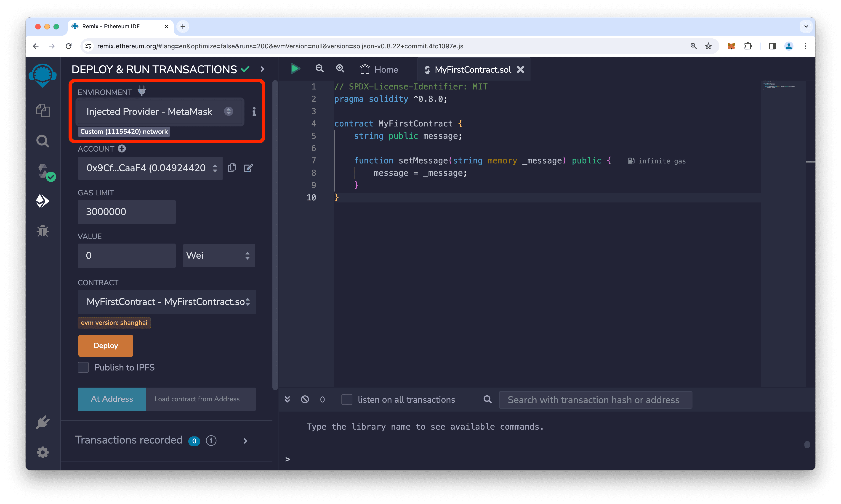
Task: Switch to the Home tab
Action: (x=378, y=69)
